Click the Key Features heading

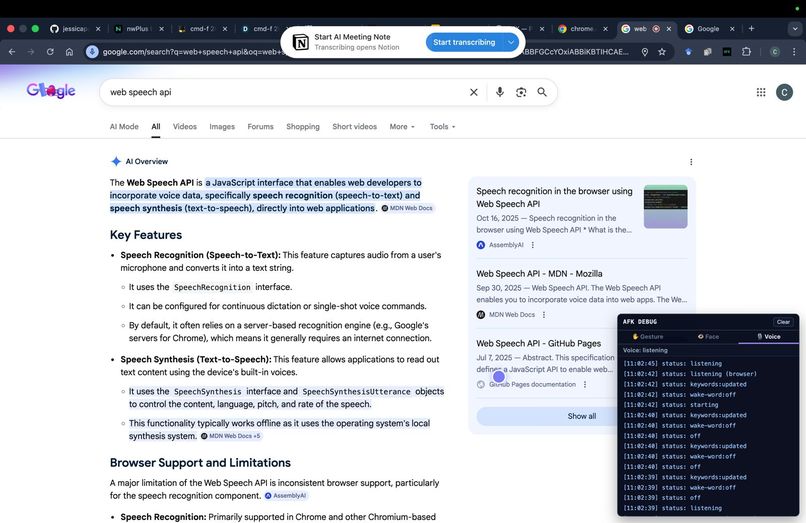click(146, 235)
